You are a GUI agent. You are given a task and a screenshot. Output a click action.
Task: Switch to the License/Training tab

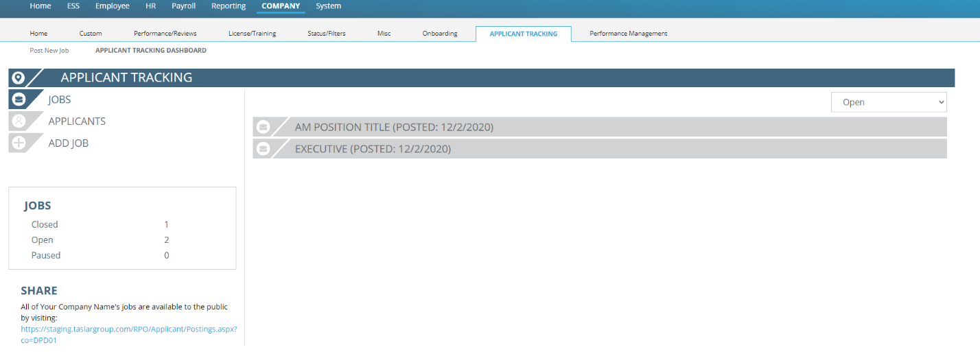click(253, 34)
